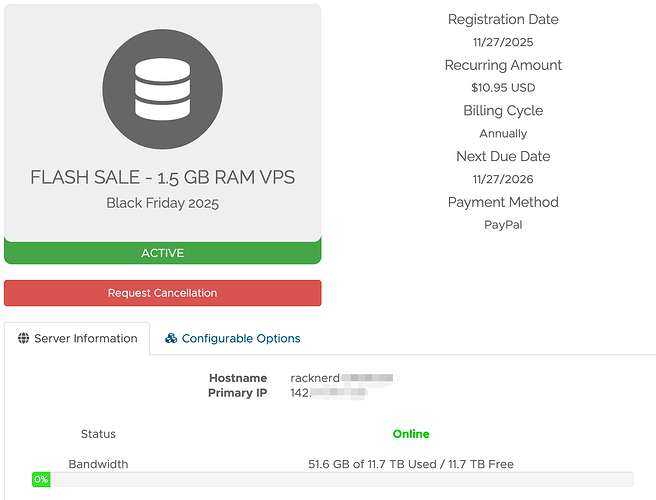656x500 pixels.
Task: Click the 0% label on bandwidth bar
Action: [x=41, y=479]
